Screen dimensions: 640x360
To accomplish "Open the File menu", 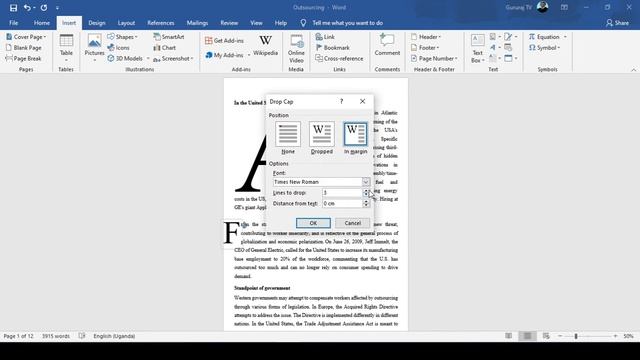I will pyautogui.click(x=13, y=23).
